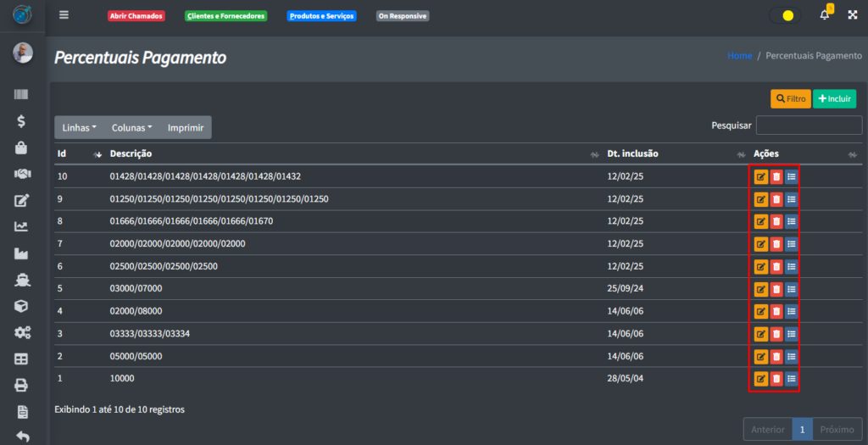
Task: Click the hamburger menu icon
Action: pyautogui.click(x=64, y=15)
